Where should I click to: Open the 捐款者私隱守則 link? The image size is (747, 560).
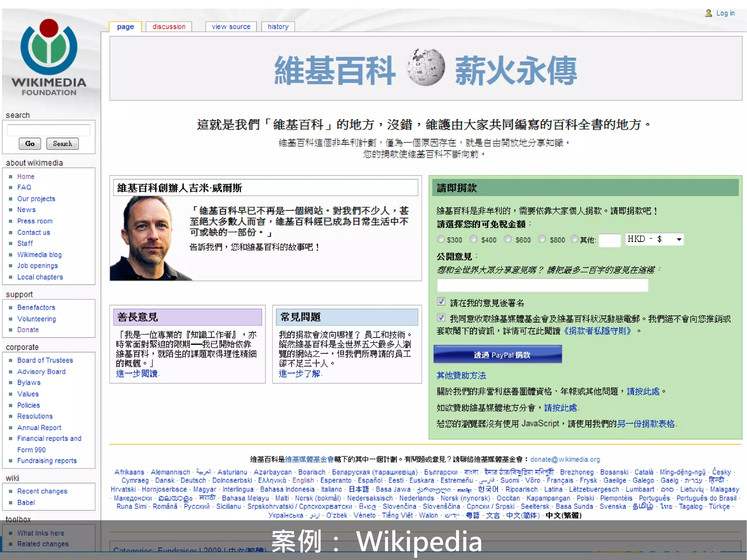pyautogui.click(x=597, y=331)
